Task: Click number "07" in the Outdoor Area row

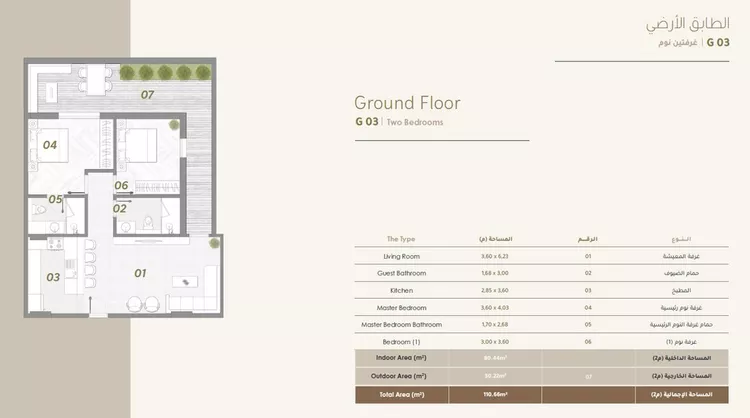Action: 588,377
